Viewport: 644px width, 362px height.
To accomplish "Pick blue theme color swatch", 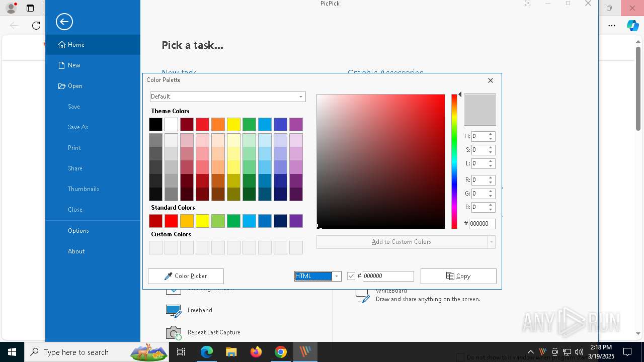I will 280,124.
